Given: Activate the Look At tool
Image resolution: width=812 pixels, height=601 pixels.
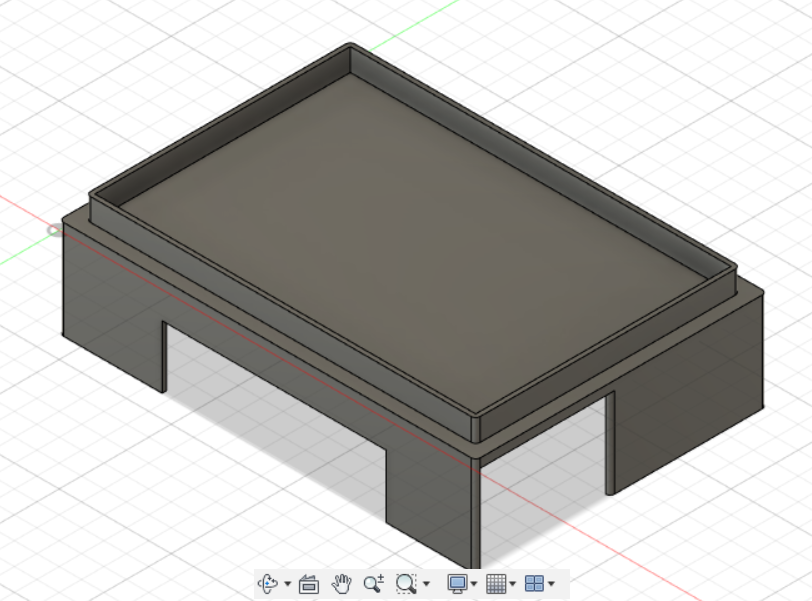Looking at the screenshot, I should (309, 584).
